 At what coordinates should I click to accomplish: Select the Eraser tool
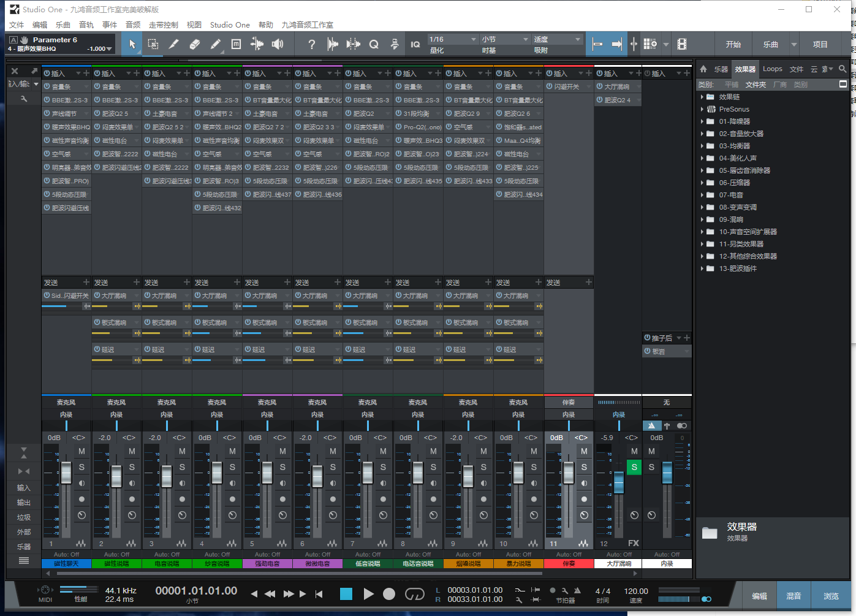[x=194, y=44]
